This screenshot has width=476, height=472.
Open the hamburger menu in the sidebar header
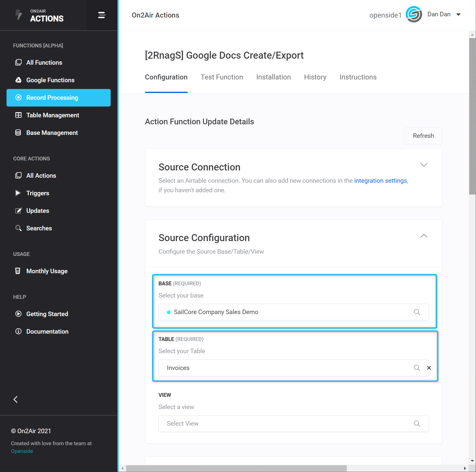click(x=102, y=15)
